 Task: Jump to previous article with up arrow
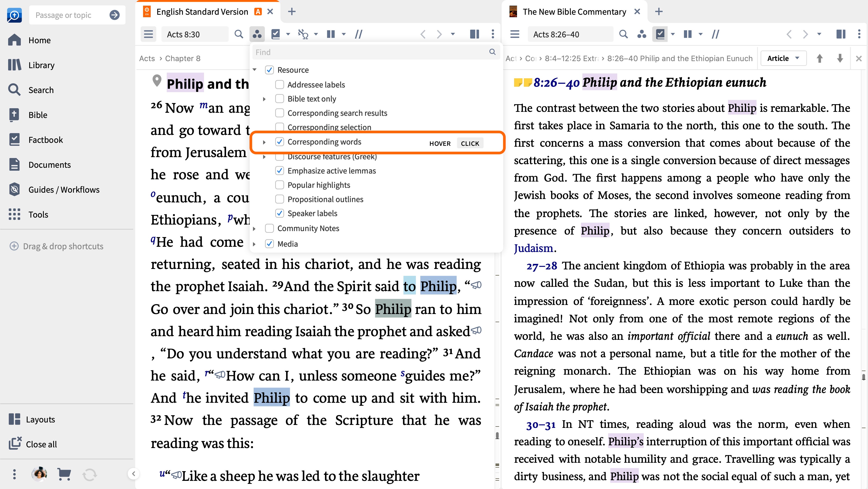click(819, 58)
